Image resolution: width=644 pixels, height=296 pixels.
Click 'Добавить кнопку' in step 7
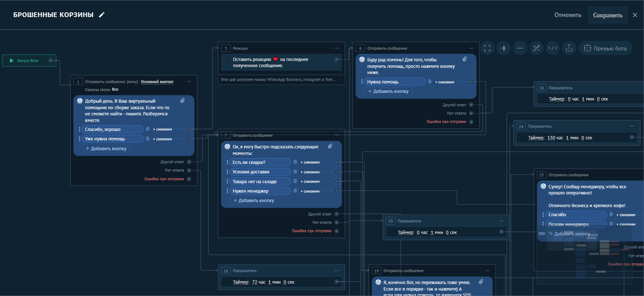coord(253,201)
